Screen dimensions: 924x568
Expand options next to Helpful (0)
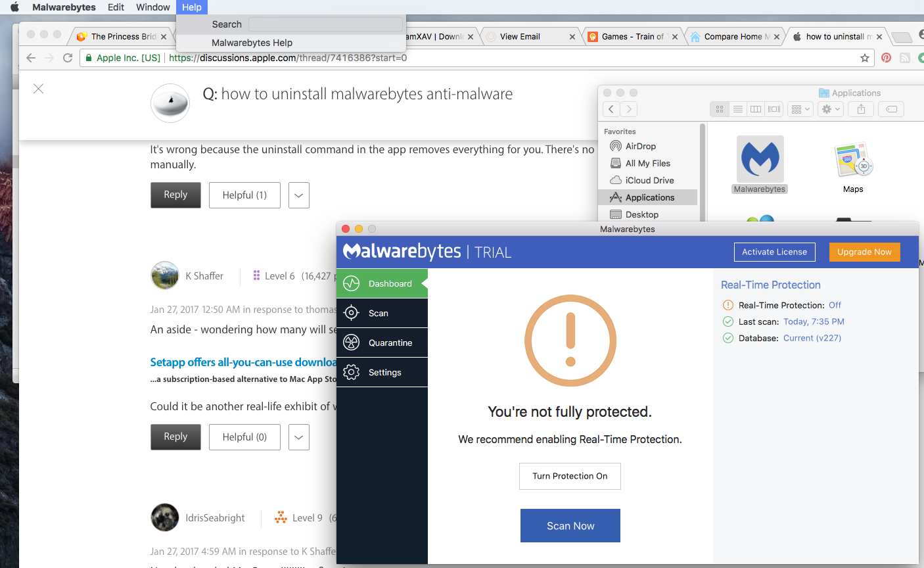[x=299, y=437]
